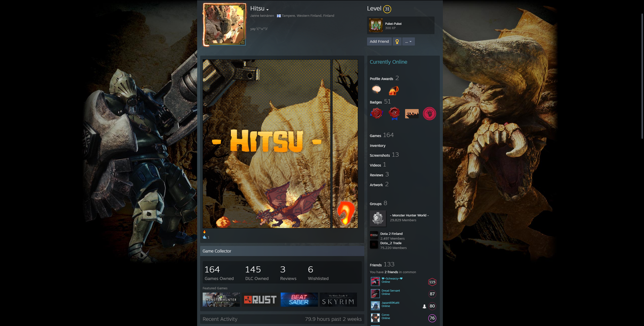Click the Hitsu profile avatar image
Viewport: 644px width, 326px height.
[x=224, y=24]
